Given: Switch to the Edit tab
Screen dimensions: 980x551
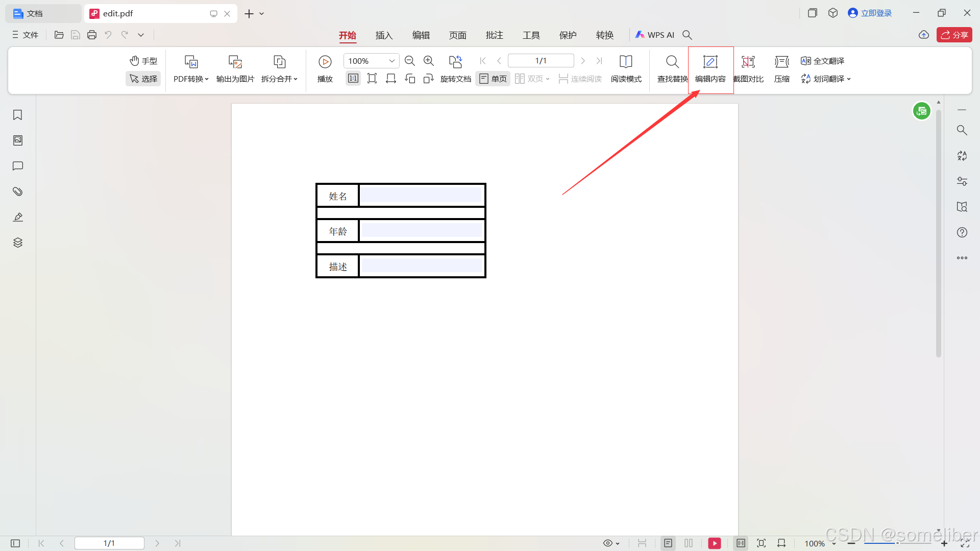Looking at the screenshot, I should click(421, 35).
